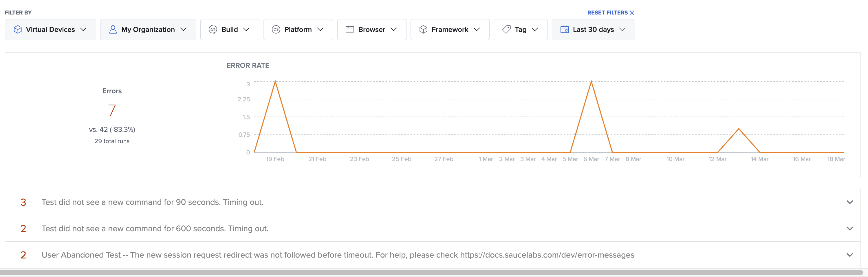Open the Platform filter dropdown arrow
This screenshot has width=868, height=277.
(321, 30)
